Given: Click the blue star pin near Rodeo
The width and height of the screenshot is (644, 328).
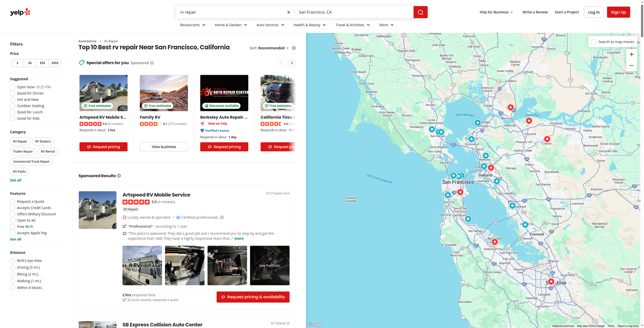Looking at the screenshot, I should pyautogui.click(x=477, y=123).
